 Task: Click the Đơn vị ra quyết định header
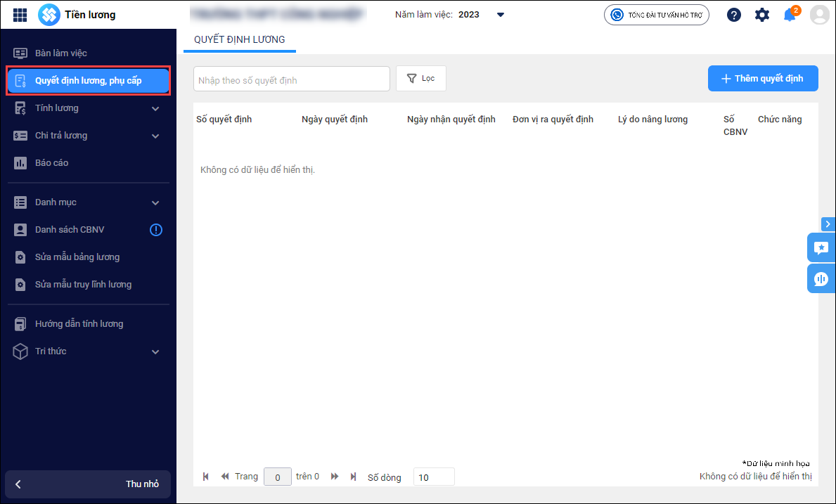(553, 119)
